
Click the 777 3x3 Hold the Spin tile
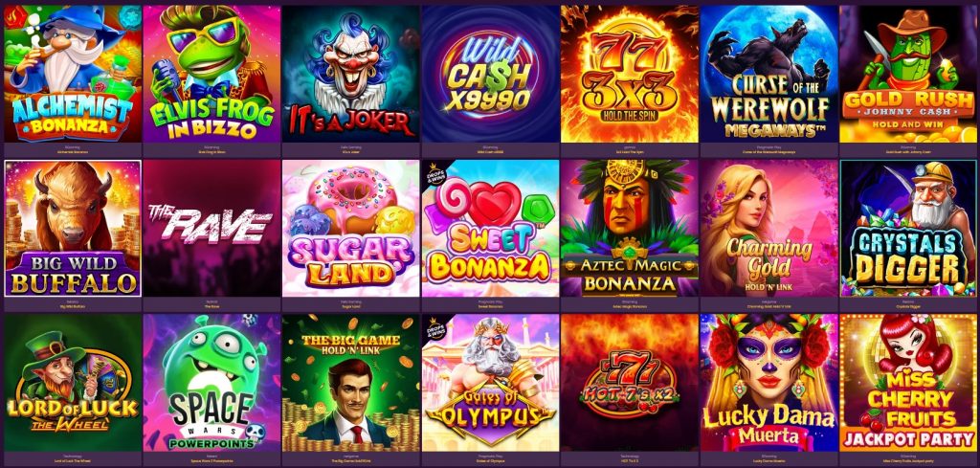click(x=630, y=74)
